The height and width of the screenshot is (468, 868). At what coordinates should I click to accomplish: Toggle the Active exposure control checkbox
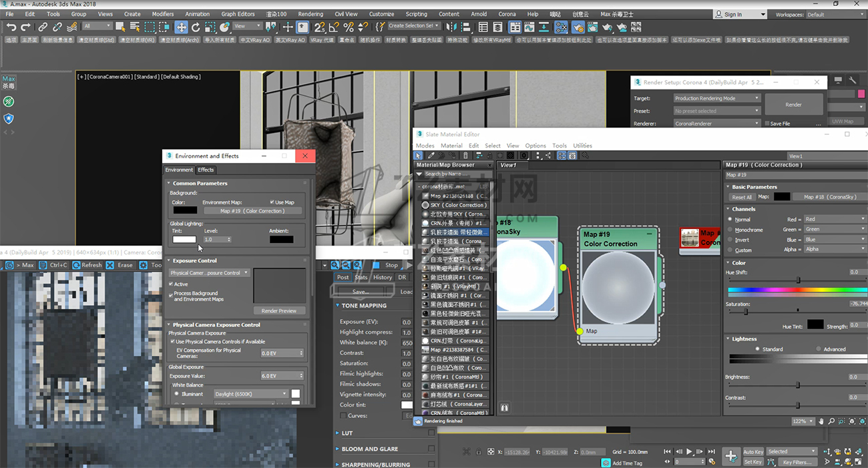[172, 284]
